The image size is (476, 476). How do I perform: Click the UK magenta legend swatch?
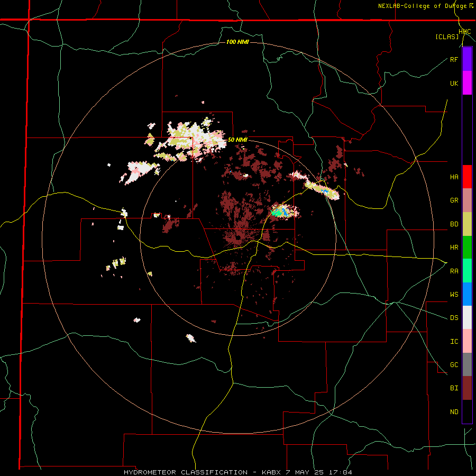[x=467, y=83]
